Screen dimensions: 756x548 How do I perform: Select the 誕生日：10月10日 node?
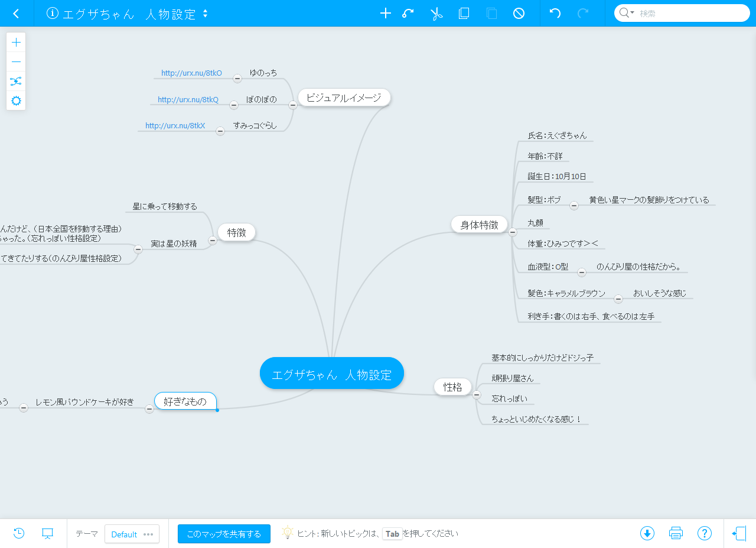[557, 177]
